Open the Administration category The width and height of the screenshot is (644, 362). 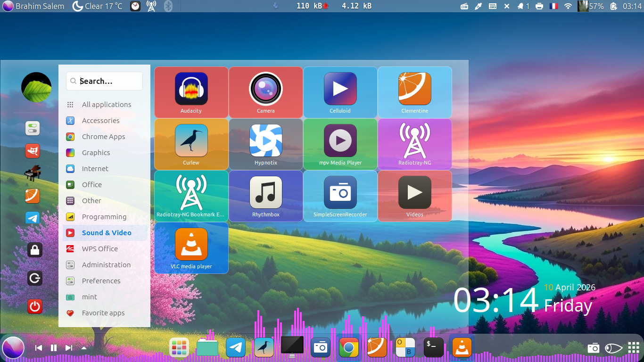coord(105,265)
